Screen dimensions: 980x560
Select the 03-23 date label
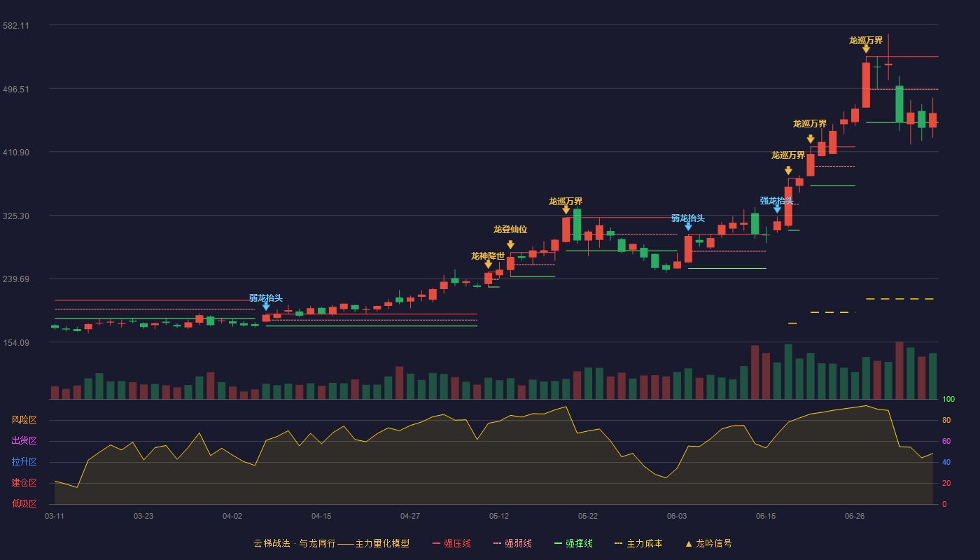coord(143,516)
